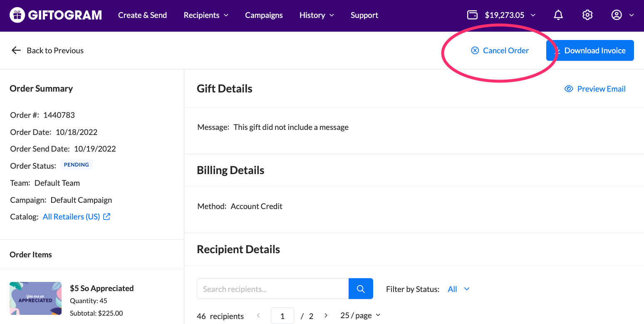This screenshot has height=324, width=644.
Task: Open catalog external link icon
Action: click(x=107, y=217)
